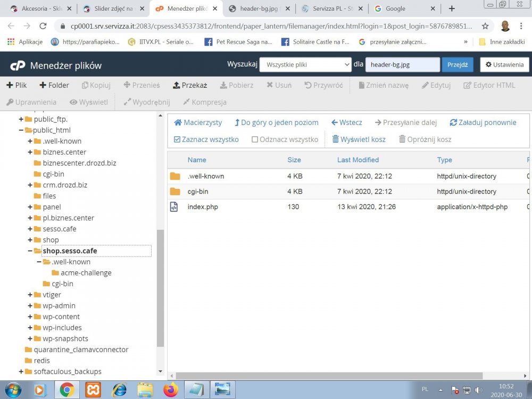The height and width of the screenshot is (399, 532).
Task: Open Firefox from the taskbar
Action: [x=171, y=390]
